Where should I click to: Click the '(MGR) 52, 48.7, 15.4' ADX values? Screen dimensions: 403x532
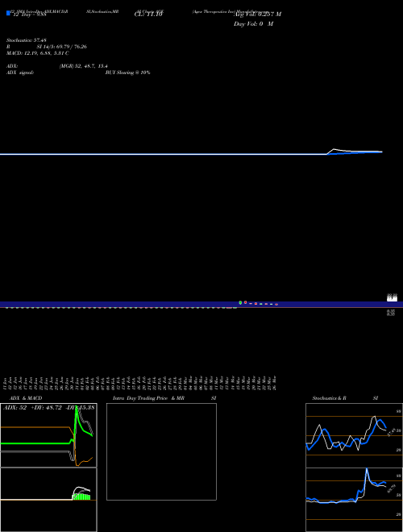click(x=84, y=66)
